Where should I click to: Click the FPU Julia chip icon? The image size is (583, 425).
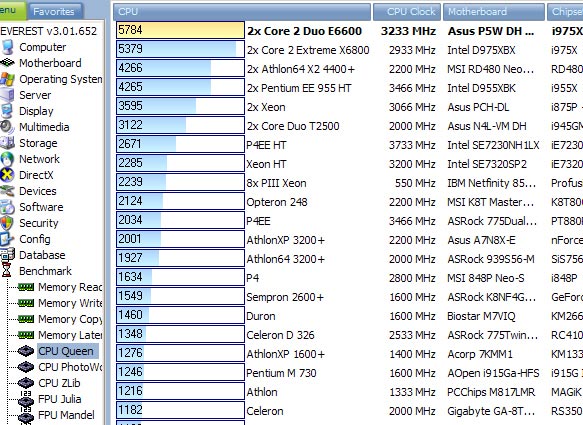[x=26, y=399]
